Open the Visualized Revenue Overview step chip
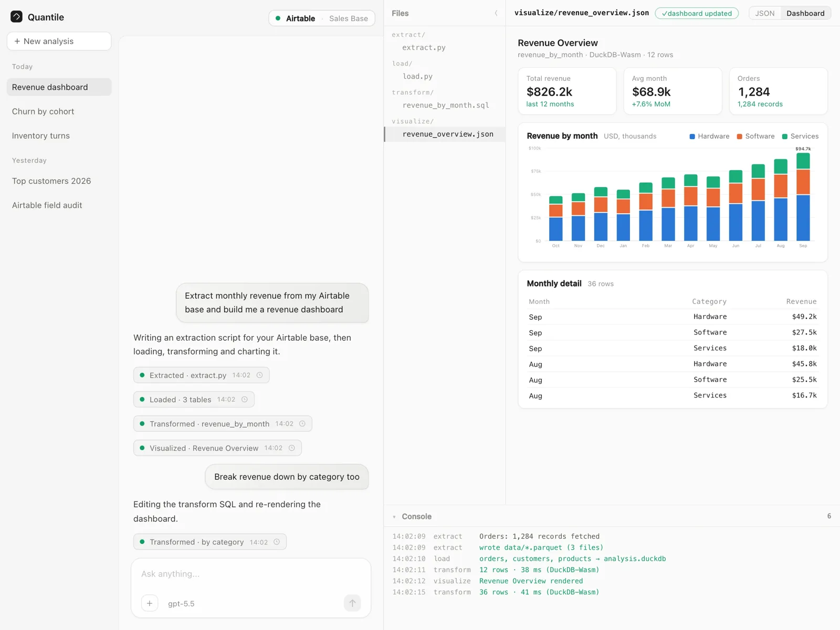840x630 pixels. pos(217,448)
